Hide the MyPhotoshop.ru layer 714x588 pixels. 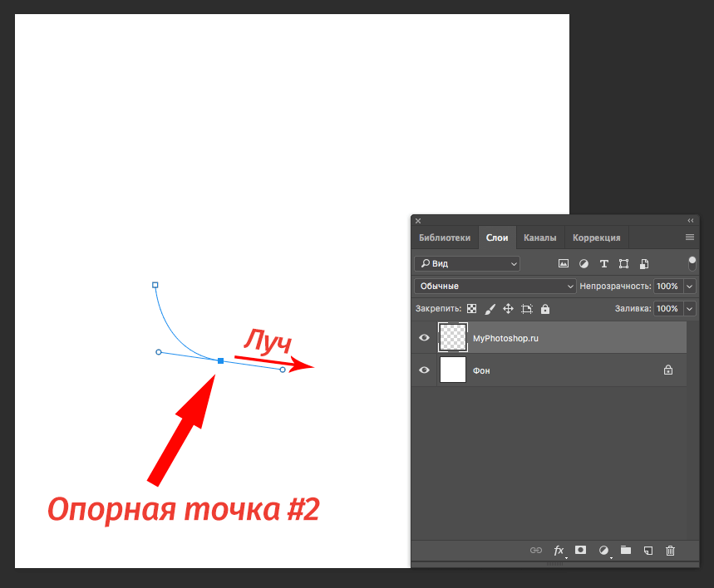[424, 337]
